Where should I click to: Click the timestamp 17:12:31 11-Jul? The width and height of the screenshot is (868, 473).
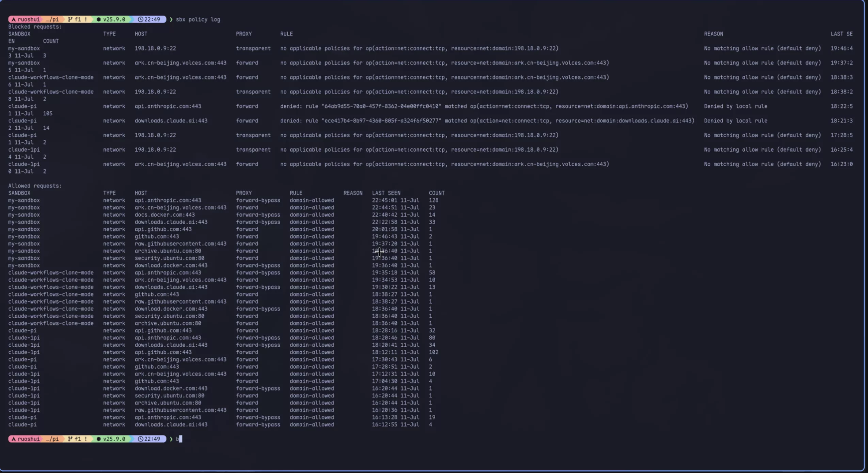click(x=395, y=374)
